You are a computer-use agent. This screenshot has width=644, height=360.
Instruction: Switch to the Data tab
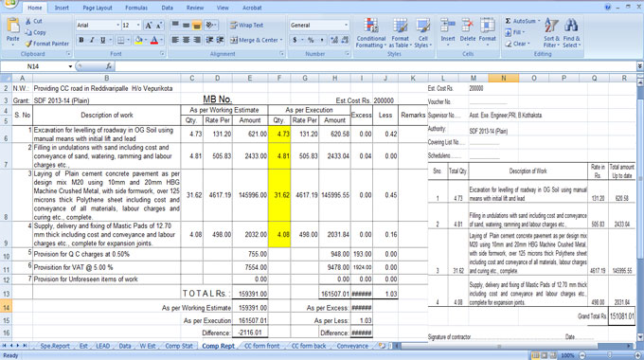click(168, 8)
